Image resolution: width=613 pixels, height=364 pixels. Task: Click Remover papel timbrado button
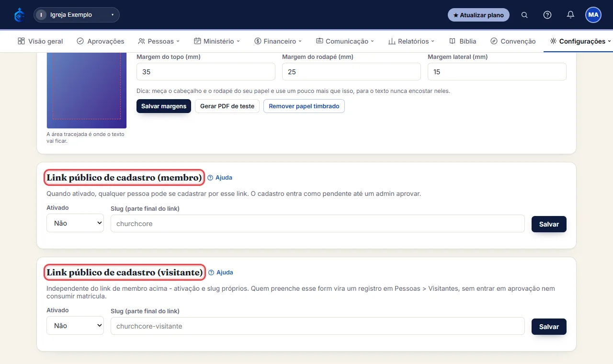click(304, 106)
